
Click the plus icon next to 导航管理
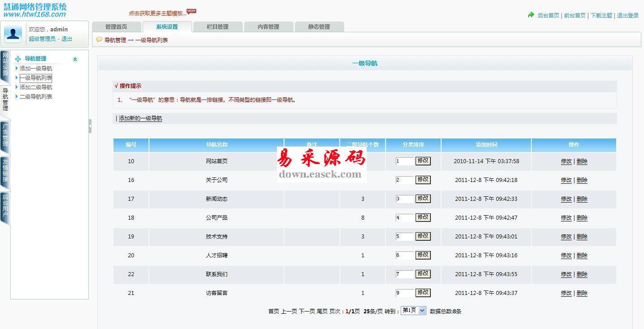(x=18, y=59)
